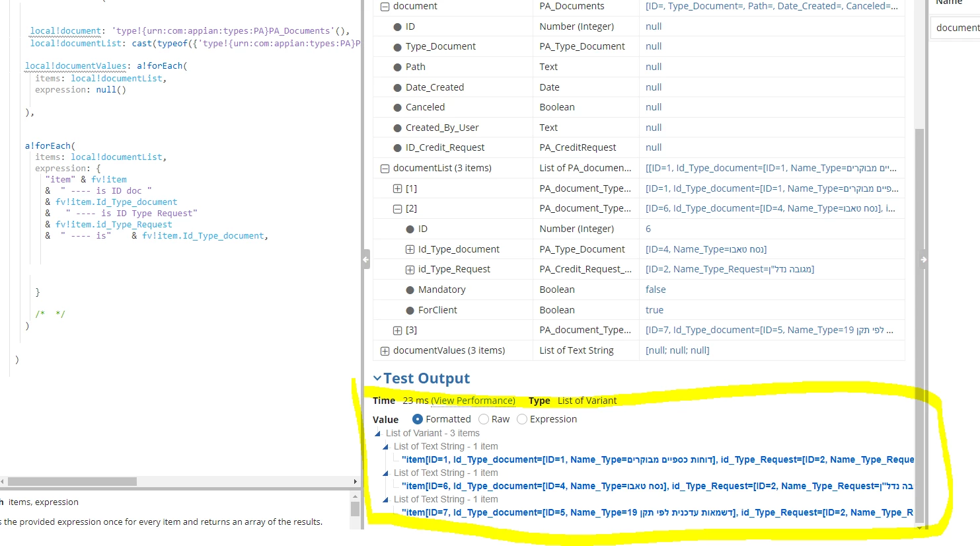The width and height of the screenshot is (980, 546).
Task: Click the PA_CreditRequest type cell
Action: click(x=585, y=147)
